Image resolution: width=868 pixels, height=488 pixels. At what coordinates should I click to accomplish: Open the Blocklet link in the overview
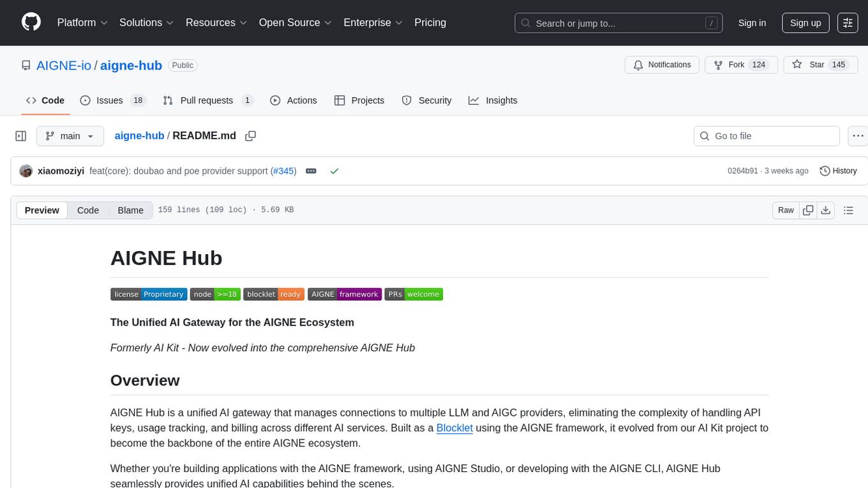454,428
